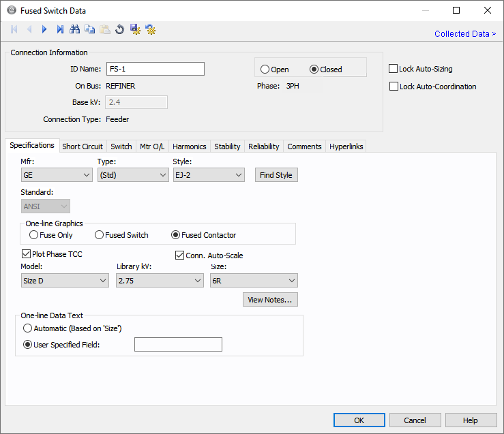Click the ID Name text field
This screenshot has height=434, width=504.
[155, 69]
